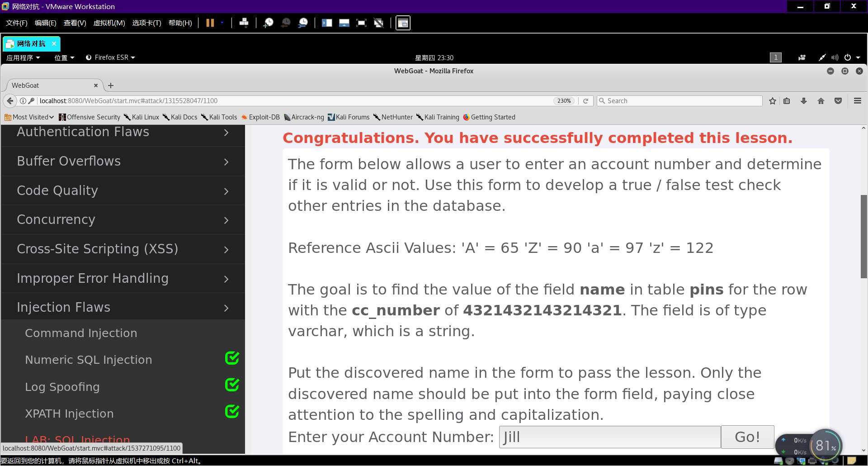This screenshot has height=466, width=868.
Task: Send Ctrl+Alt+Del to the virtual machine
Action: [244, 23]
